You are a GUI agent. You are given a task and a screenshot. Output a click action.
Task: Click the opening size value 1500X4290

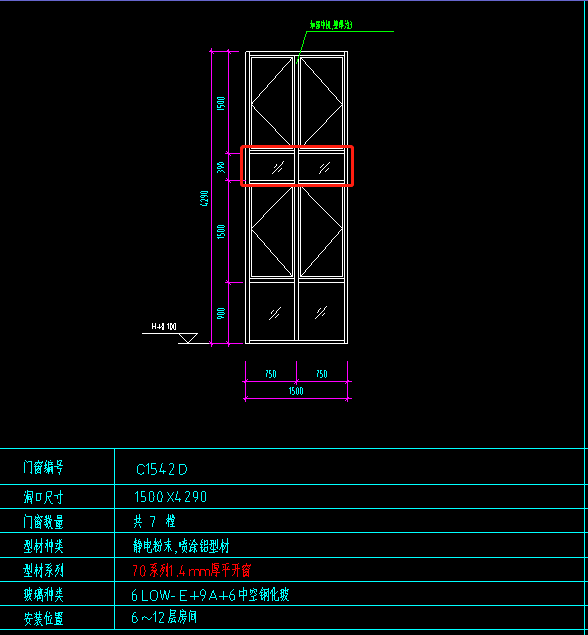[170, 497]
